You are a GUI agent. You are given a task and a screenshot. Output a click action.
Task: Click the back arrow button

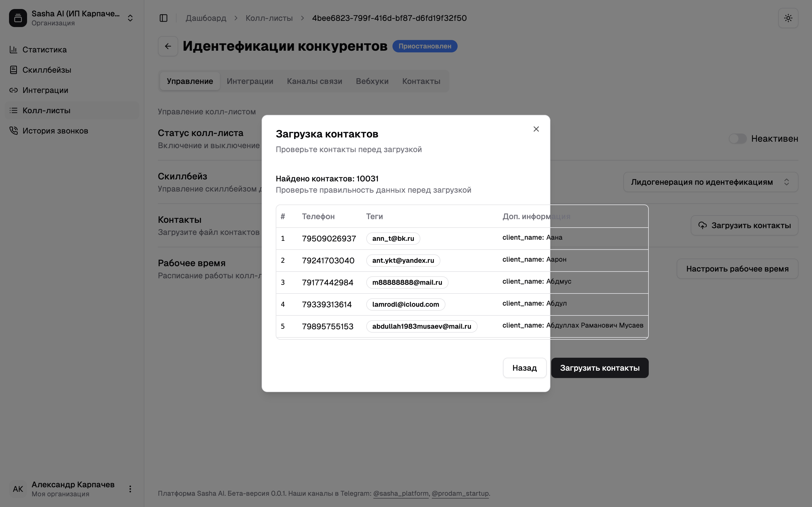(x=168, y=46)
